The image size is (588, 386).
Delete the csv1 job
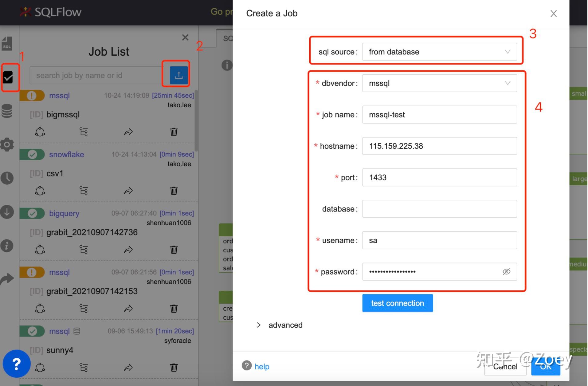[174, 191]
